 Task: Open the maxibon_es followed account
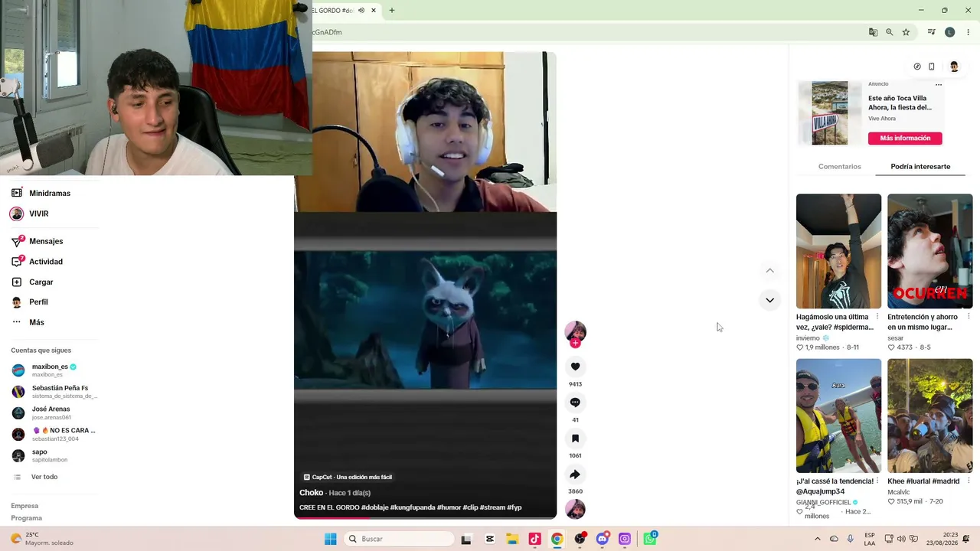54,370
